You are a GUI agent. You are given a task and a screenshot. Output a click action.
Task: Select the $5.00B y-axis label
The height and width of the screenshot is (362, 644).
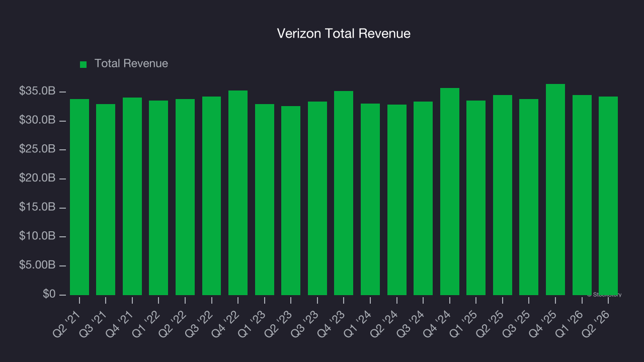click(x=37, y=265)
